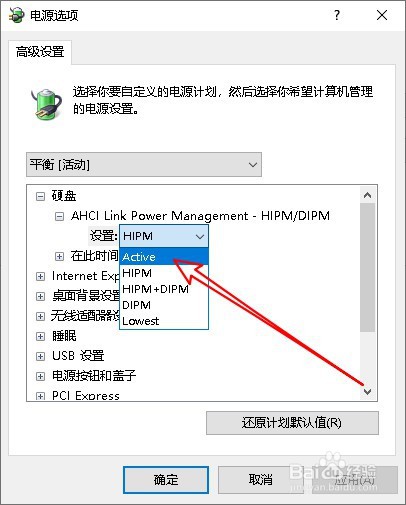
Task: Expand the 电源按钮和盖子 node
Action: pos(40,376)
